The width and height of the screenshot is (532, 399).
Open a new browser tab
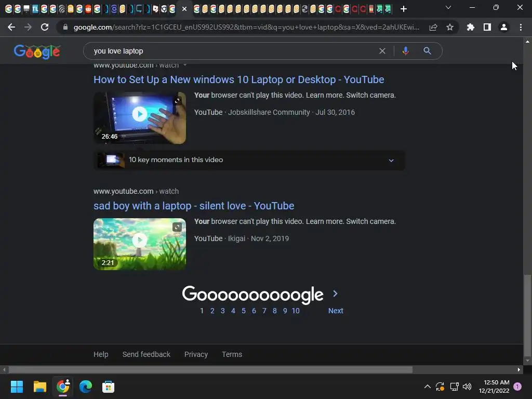click(x=403, y=9)
